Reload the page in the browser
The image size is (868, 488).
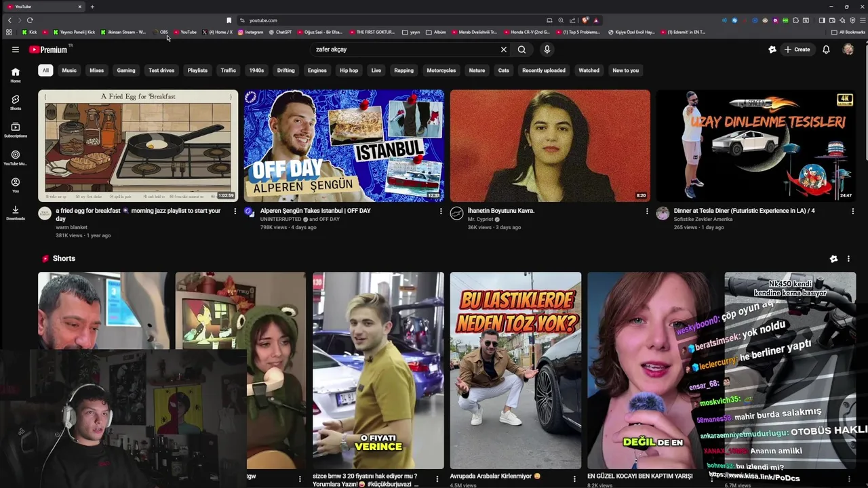[30, 20]
